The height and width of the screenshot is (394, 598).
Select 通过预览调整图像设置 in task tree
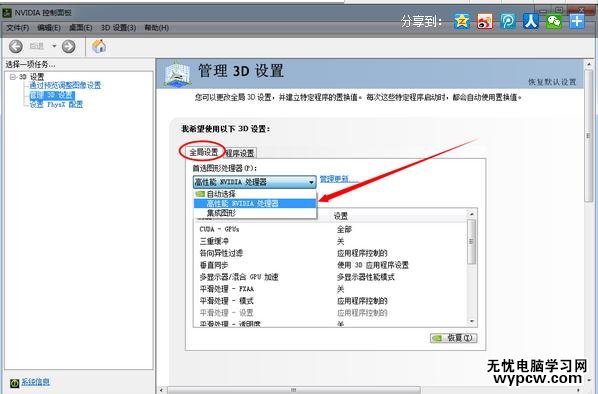[x=65, y=85]
